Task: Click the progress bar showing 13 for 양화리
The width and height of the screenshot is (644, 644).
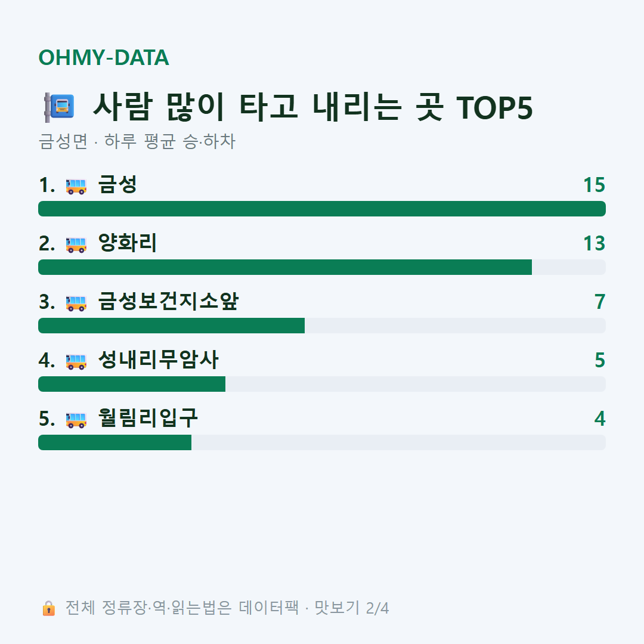Action: point(322,267)
